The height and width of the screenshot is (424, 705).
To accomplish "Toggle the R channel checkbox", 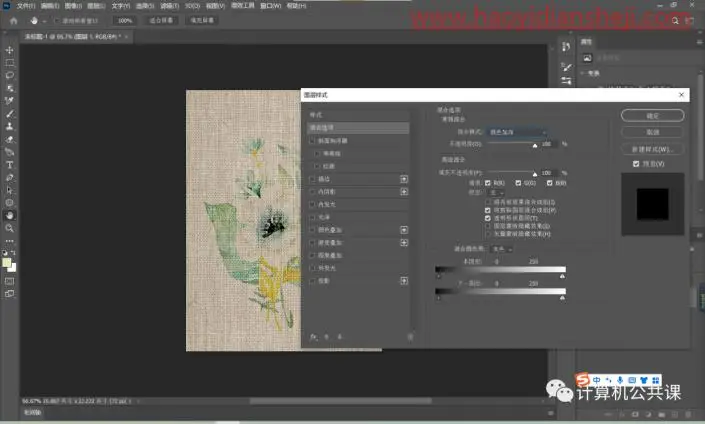I will [488, 183].
